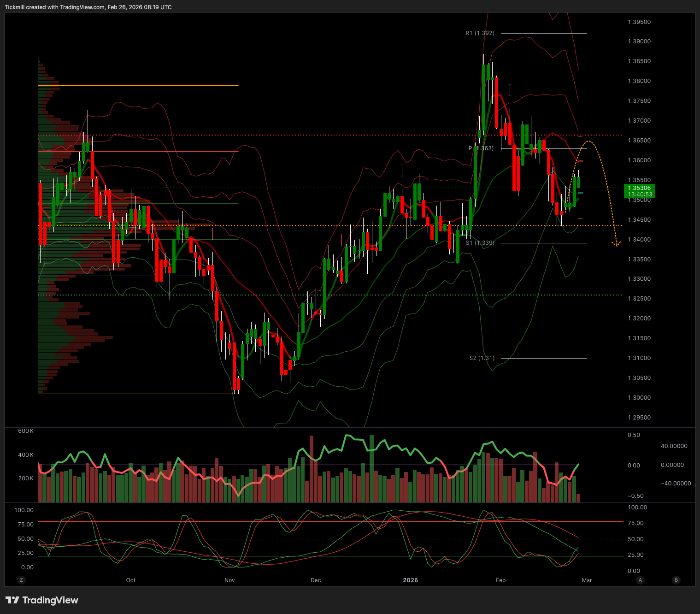This screenshot has width=700, height=614.
Task: Click the 1.37500 price scale label
Action: 639,101
